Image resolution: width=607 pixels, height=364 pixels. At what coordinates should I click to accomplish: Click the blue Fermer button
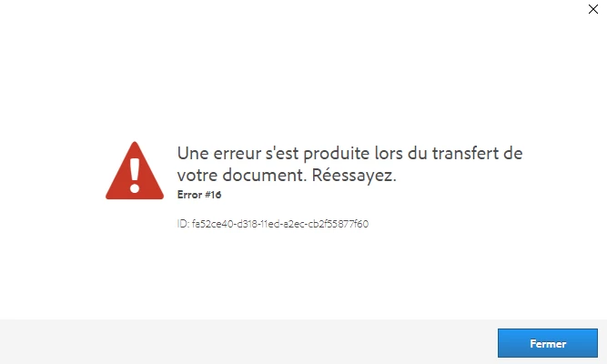click(x=547, y=343)
